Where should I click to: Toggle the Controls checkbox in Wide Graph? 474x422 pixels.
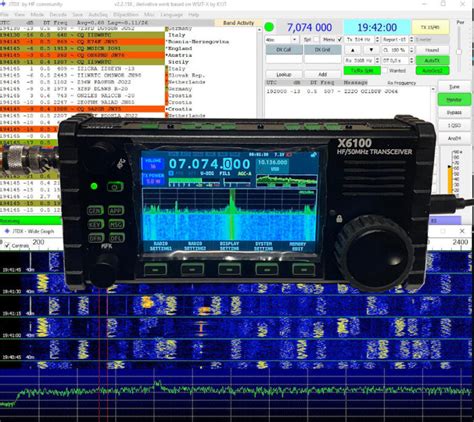(x=7, y=246)
